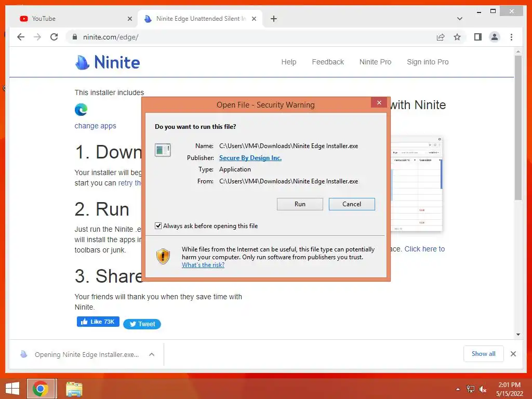Cancel the Open File security warning
This screenshot has width=532, height=399.
[x=352, y=204]
